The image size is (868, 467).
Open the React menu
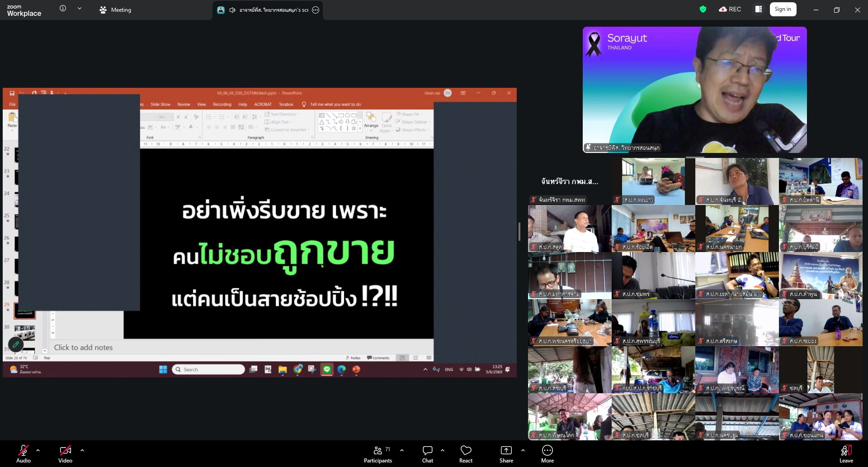coord(466,454)
